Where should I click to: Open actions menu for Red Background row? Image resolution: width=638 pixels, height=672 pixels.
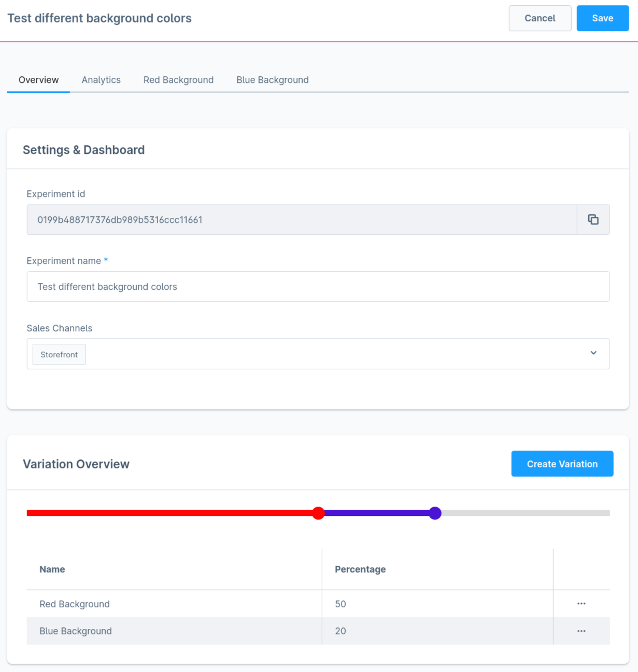[x=581, y=604]
